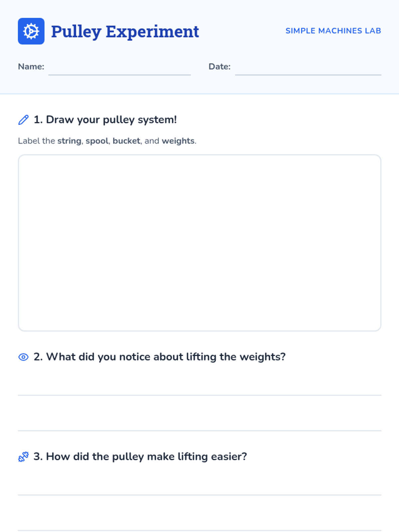The height and width of the screenshot is (532, 399).
Task: Click inside the pulley drawing box
Action: (199, 243)
